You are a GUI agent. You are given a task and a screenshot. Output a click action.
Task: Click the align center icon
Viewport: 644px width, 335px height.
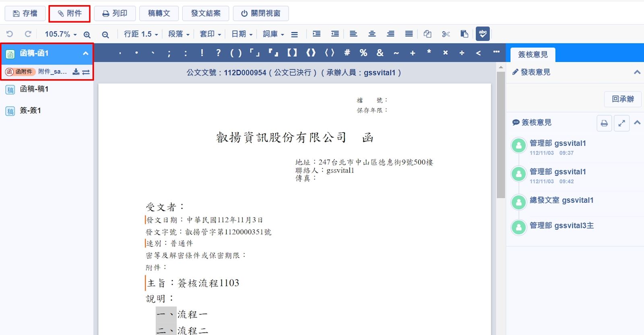372,34
